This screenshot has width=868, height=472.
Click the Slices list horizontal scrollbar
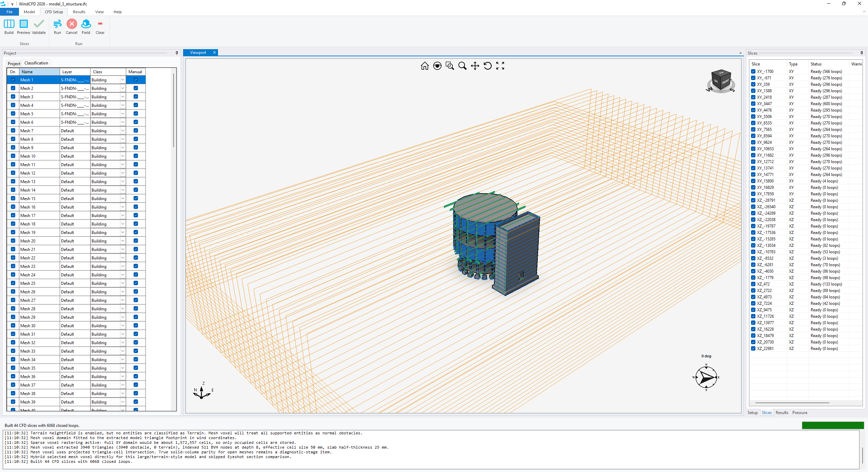(x=792, y=403)
